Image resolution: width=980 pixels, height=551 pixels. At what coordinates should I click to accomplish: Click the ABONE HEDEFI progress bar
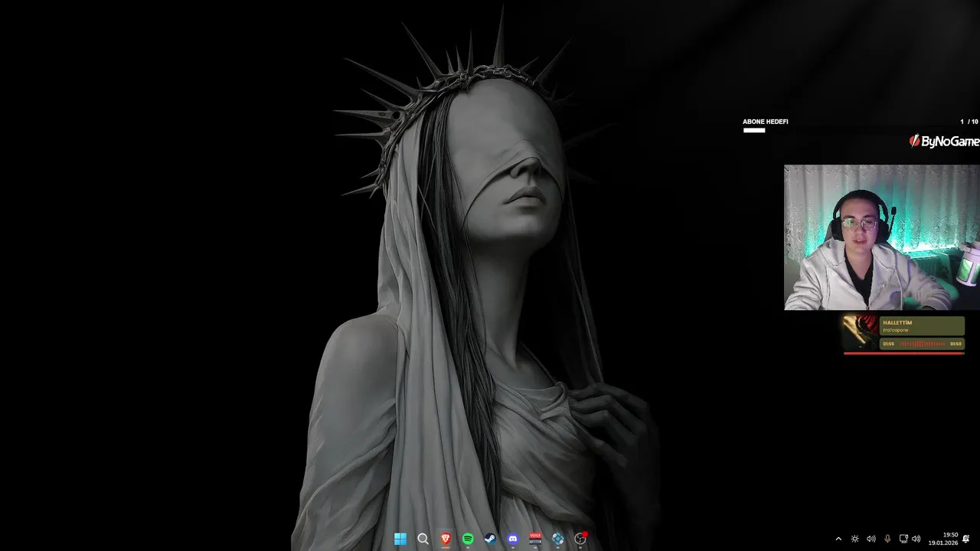click(754, 130)
